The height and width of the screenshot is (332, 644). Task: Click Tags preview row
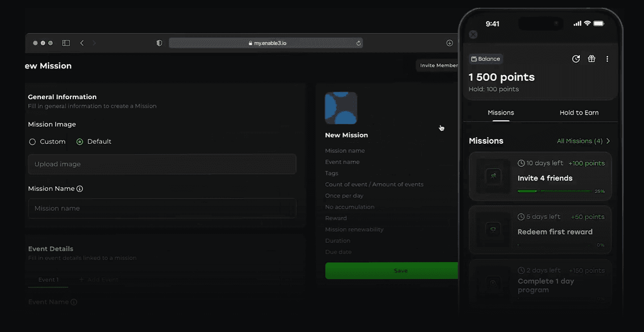click(332, 173)
